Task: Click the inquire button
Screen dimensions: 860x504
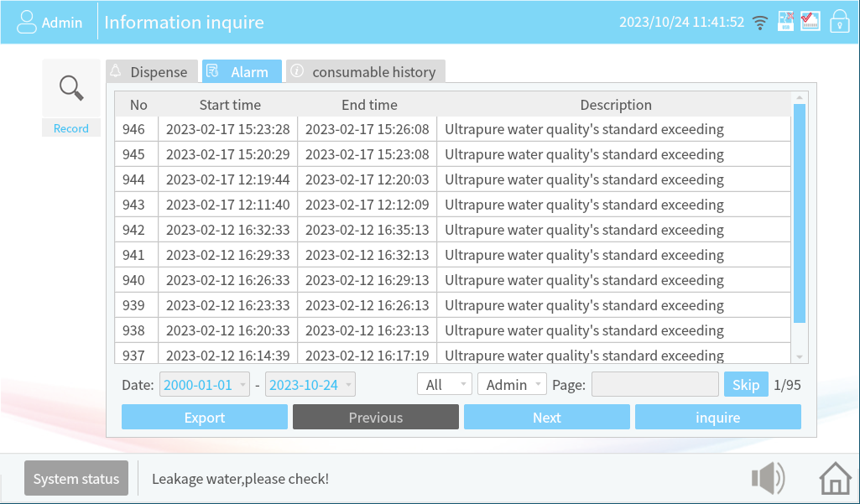Action: [x=718, y=418]
